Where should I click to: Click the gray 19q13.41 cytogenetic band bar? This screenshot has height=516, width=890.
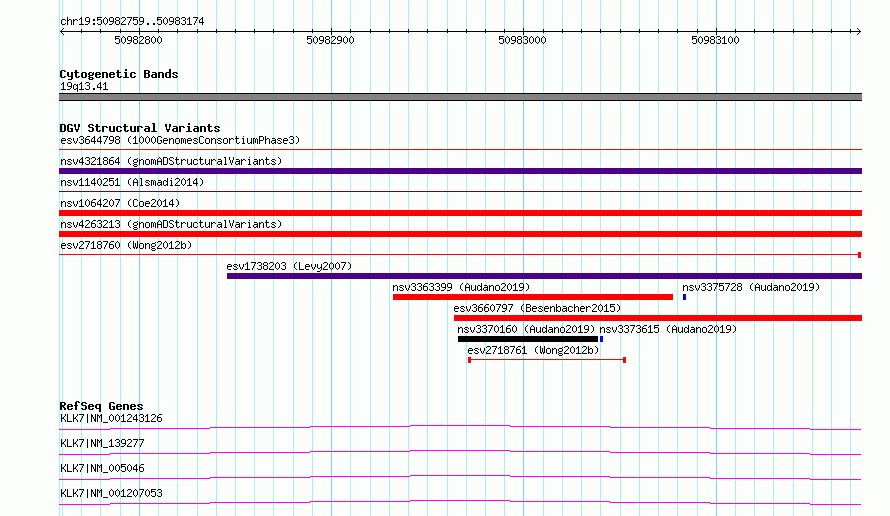[460, 97]
